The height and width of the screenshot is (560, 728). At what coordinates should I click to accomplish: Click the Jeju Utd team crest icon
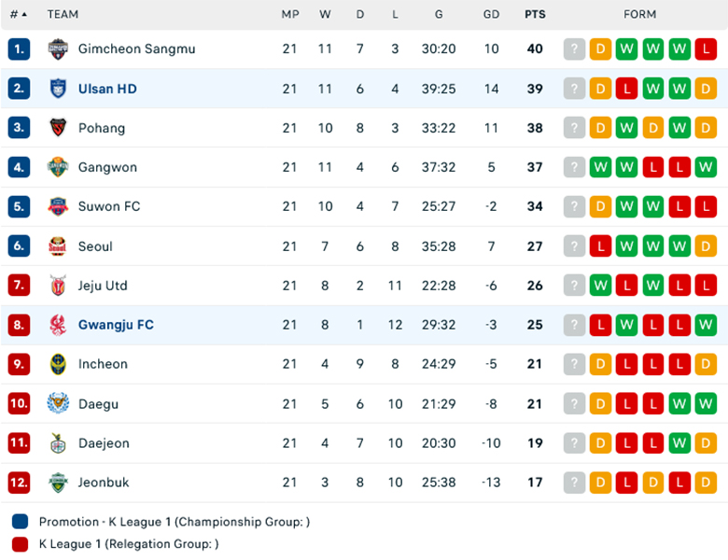point(58,286)
